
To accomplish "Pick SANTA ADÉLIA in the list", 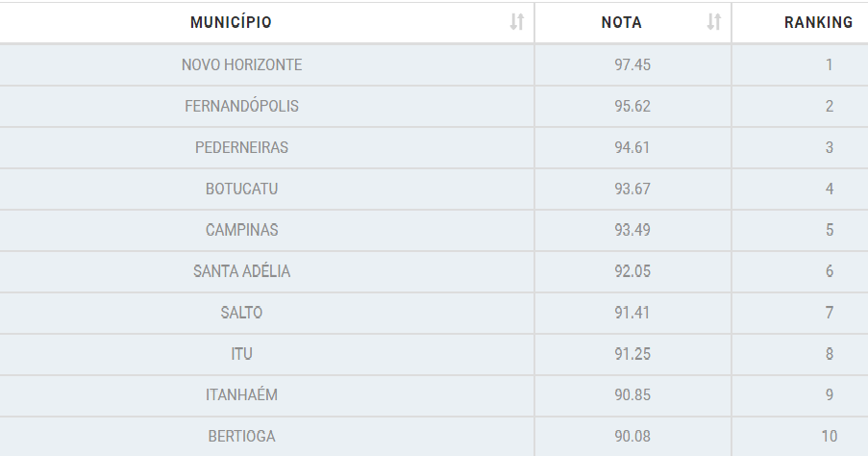I will (241, 272).
